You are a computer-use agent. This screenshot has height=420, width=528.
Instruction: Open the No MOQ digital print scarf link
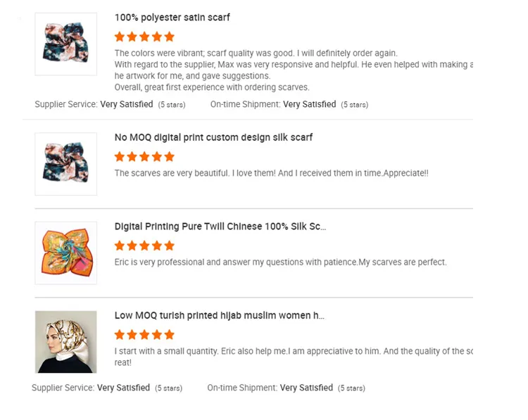click(x=213, y=137)
